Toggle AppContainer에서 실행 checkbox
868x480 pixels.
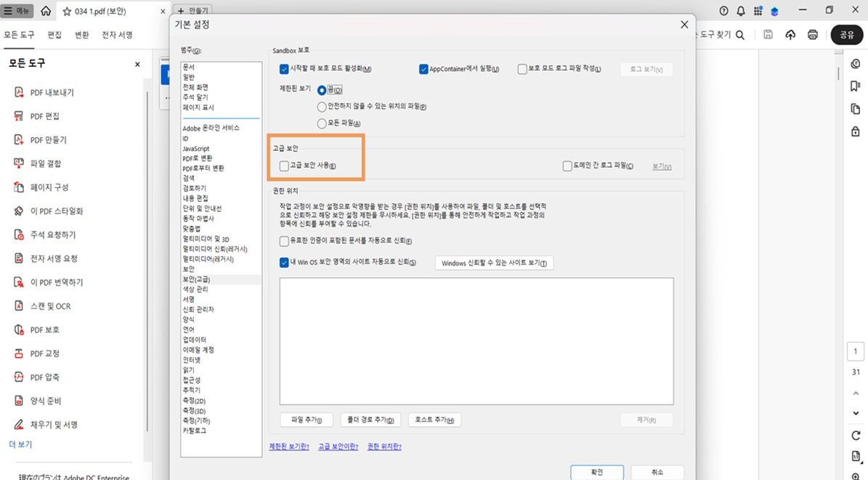point(423,69)
